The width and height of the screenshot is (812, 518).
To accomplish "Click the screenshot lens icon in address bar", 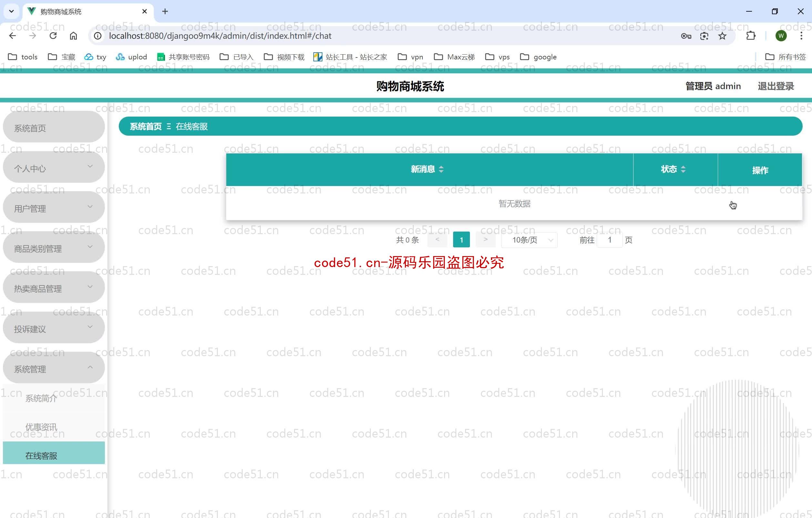I will 704,36.
